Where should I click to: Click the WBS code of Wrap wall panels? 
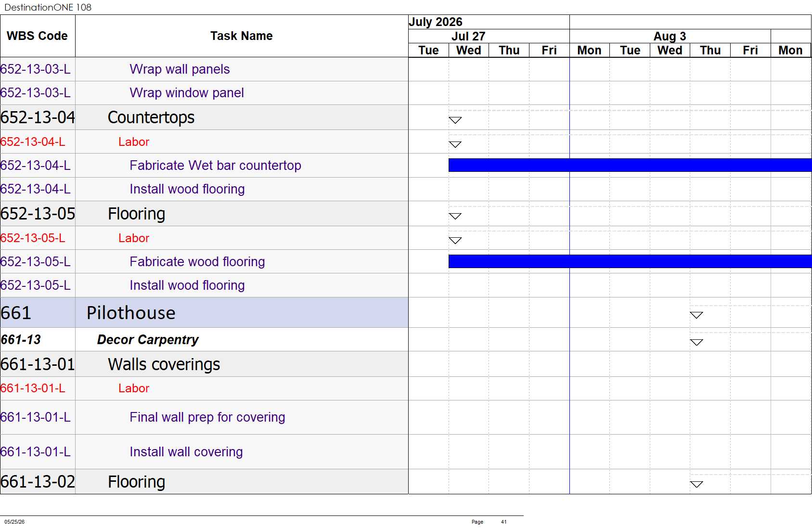[x=36, y=69]
